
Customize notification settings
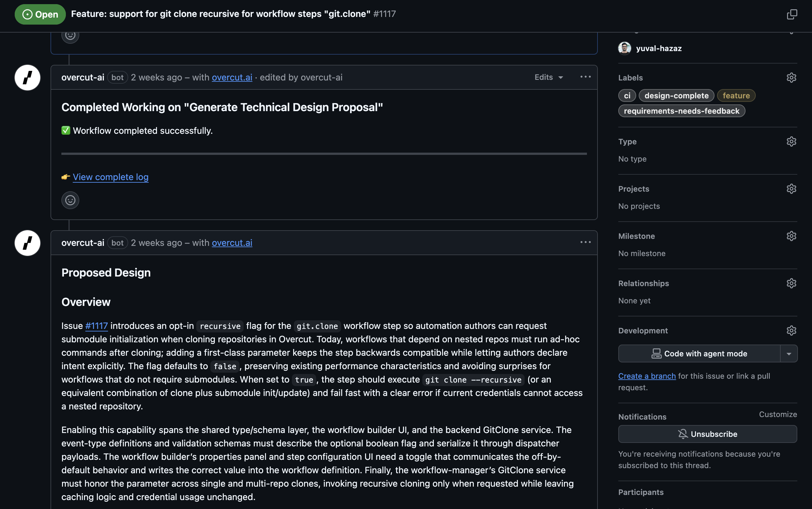(x=777, y=414)
